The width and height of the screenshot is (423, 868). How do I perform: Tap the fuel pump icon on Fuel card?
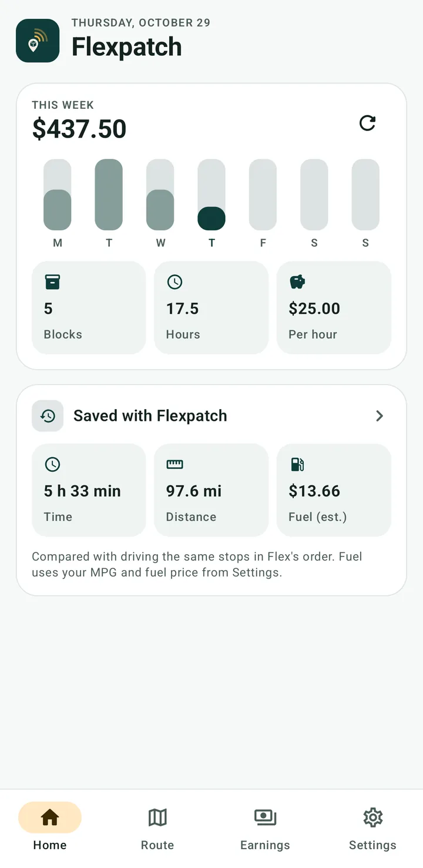click(x=297, y=464)
